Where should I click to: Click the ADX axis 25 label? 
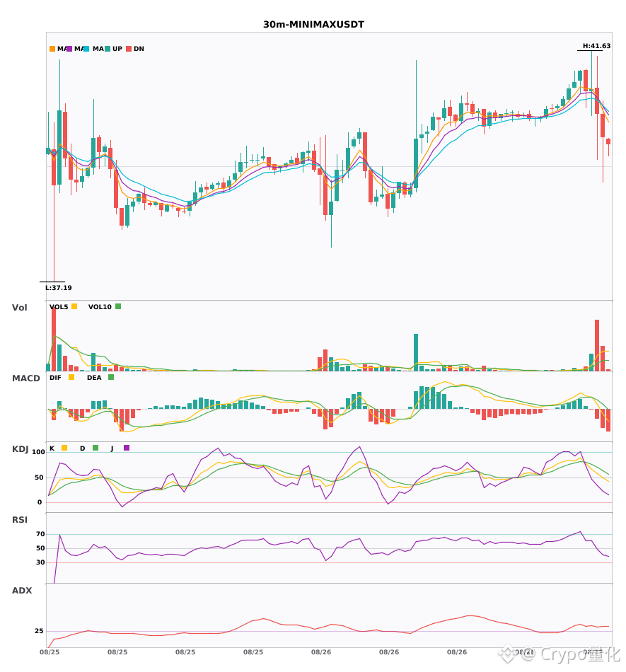[x=39, y=631]
